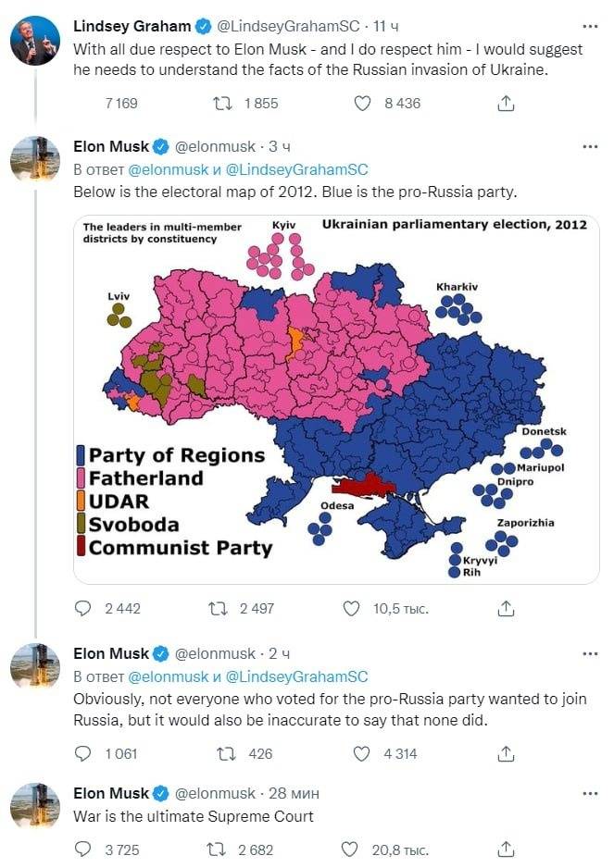Retweet Lindsey Graham's tweet showing 1 855

point(223,104)
